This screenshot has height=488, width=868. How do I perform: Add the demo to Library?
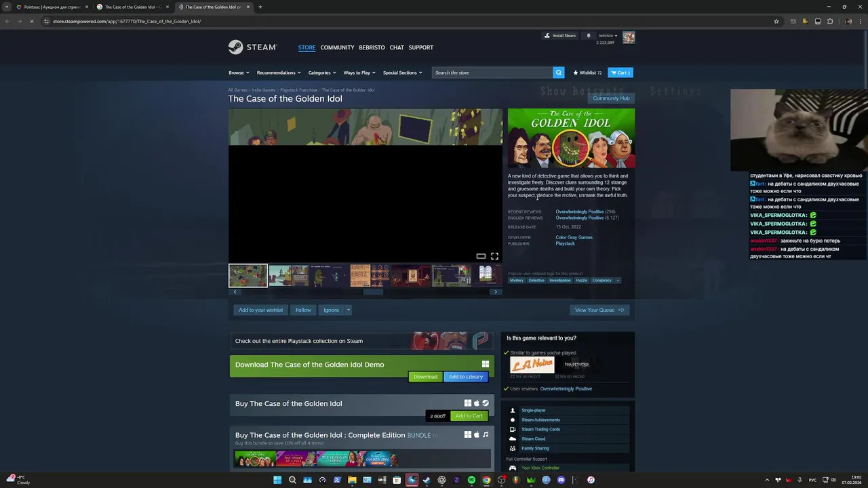pos(466,377)
